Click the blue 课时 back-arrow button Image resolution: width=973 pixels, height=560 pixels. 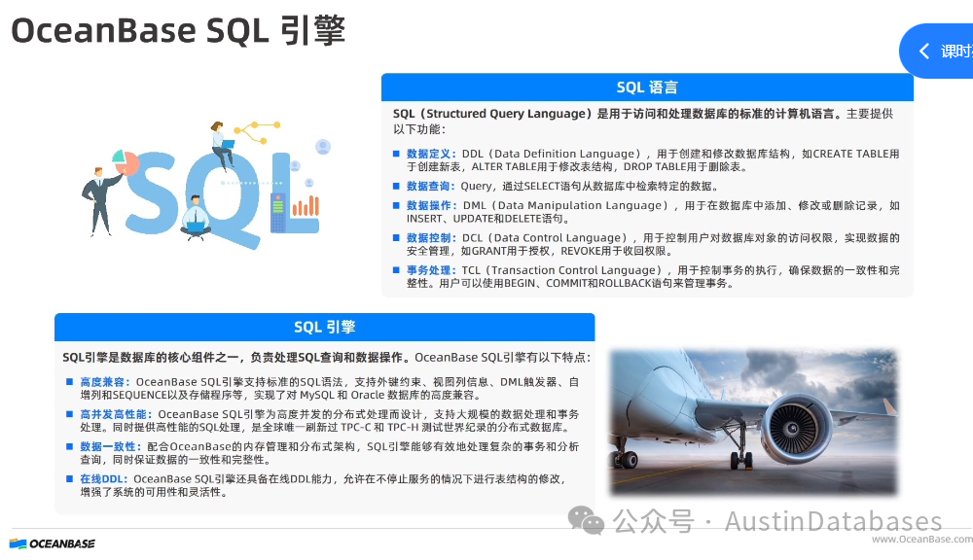tap(936, 51)
